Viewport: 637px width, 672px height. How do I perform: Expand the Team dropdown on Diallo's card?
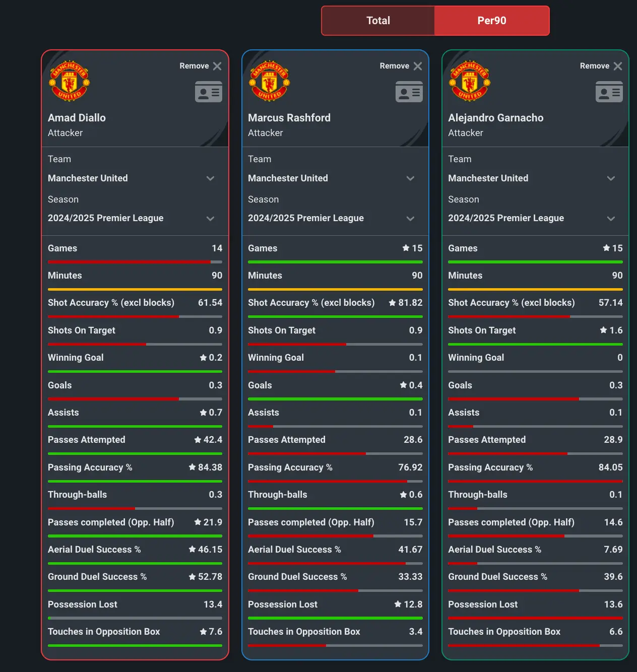pyautogui.click(x=211, y=178)
